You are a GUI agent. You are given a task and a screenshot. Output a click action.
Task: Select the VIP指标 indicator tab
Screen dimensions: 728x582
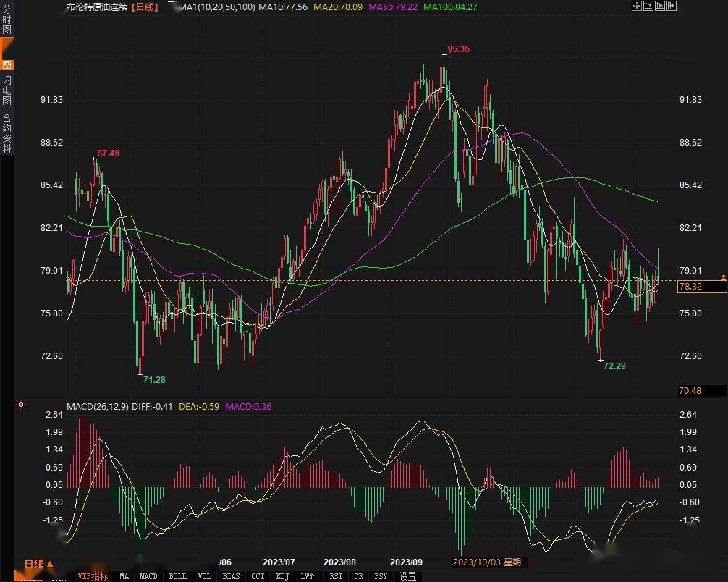click(x=93, y=576)
